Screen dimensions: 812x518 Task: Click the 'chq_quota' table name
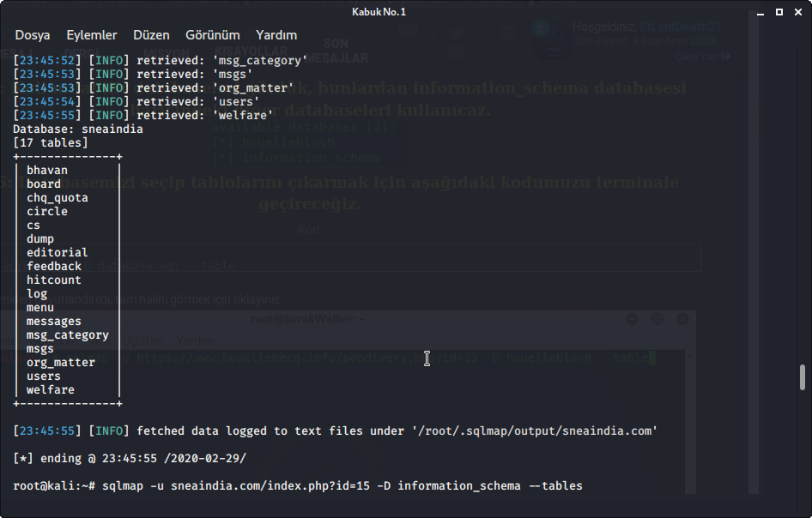pos(58,198)
